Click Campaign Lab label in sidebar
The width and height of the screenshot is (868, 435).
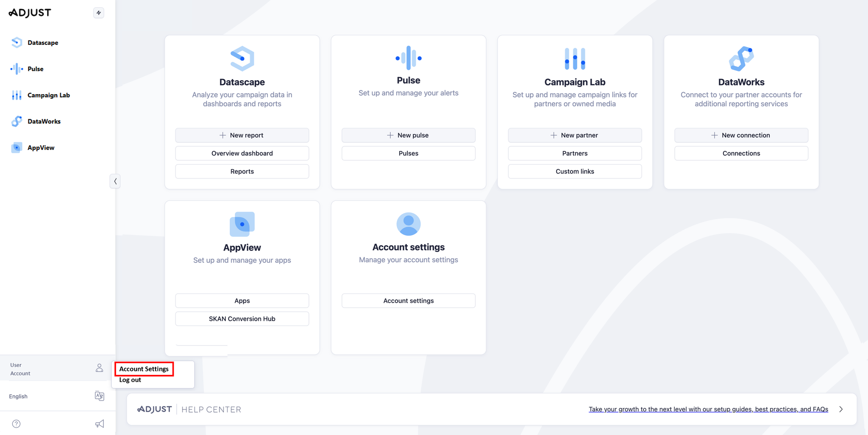(49, 95)
